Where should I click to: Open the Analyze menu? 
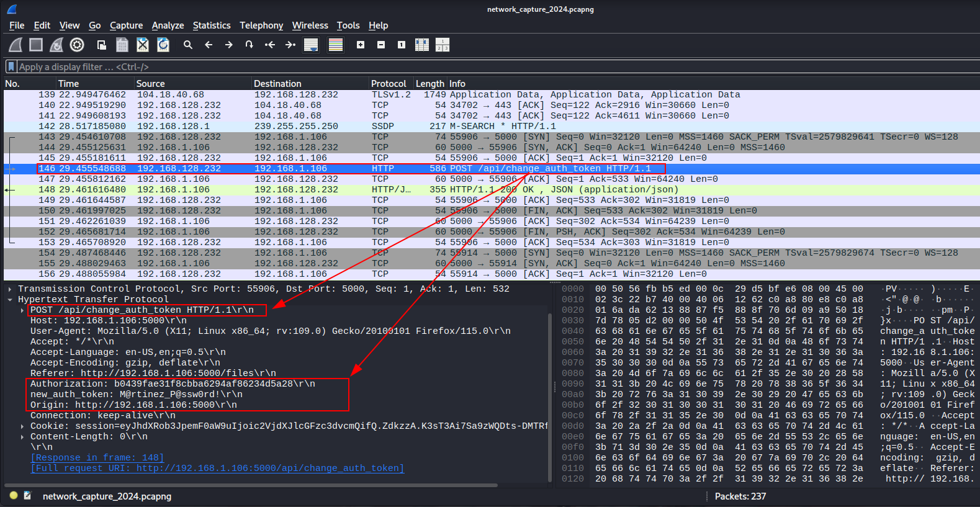coord(168,25)
